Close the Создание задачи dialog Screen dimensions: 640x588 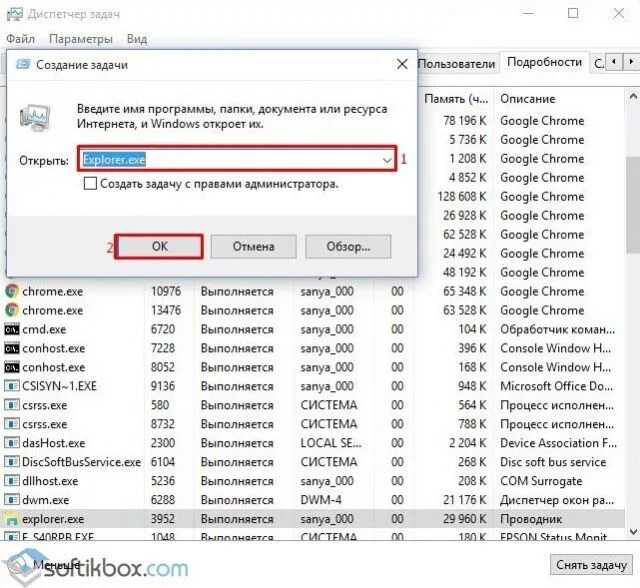click(x=402, y=64)
